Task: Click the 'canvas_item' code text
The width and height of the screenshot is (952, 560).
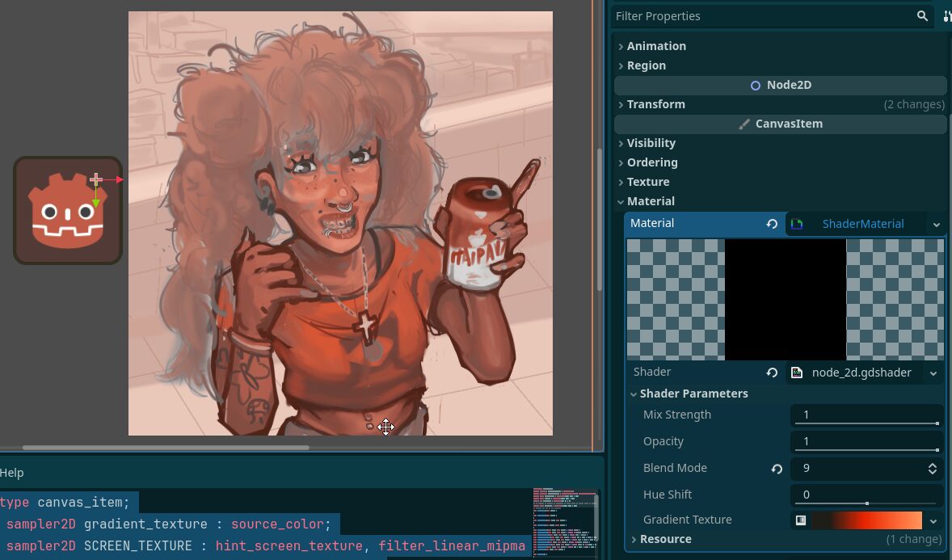Action: pos(79,503)
